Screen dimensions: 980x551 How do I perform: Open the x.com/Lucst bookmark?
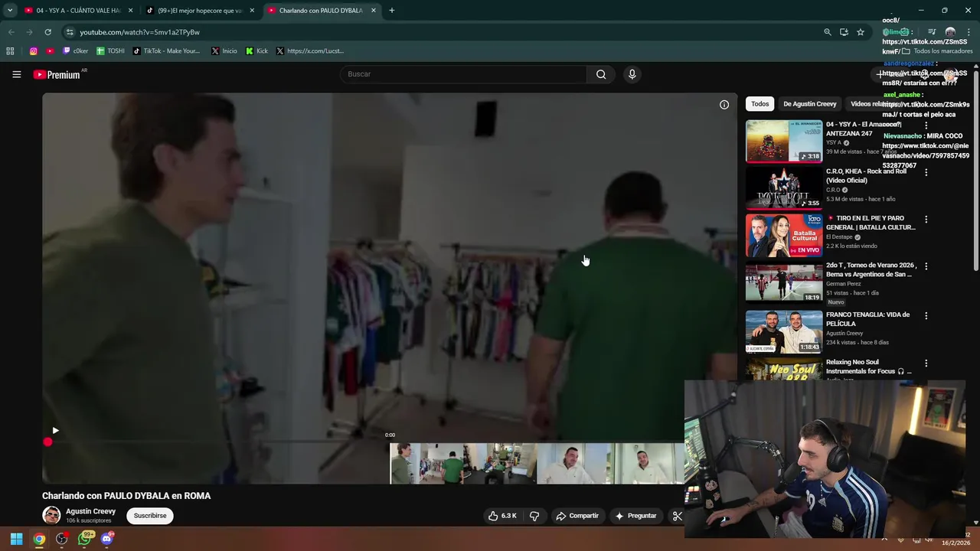coord(309,51)
